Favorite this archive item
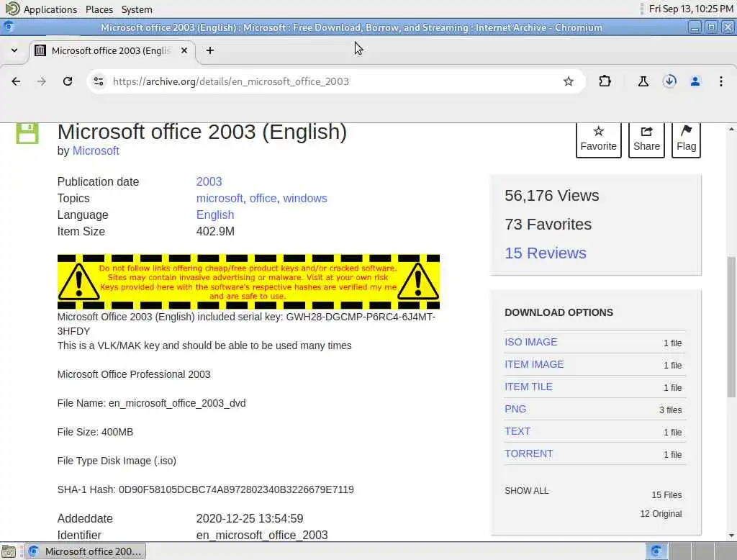The height and width of the screenshot is (560, 737). tap(598, 140)
